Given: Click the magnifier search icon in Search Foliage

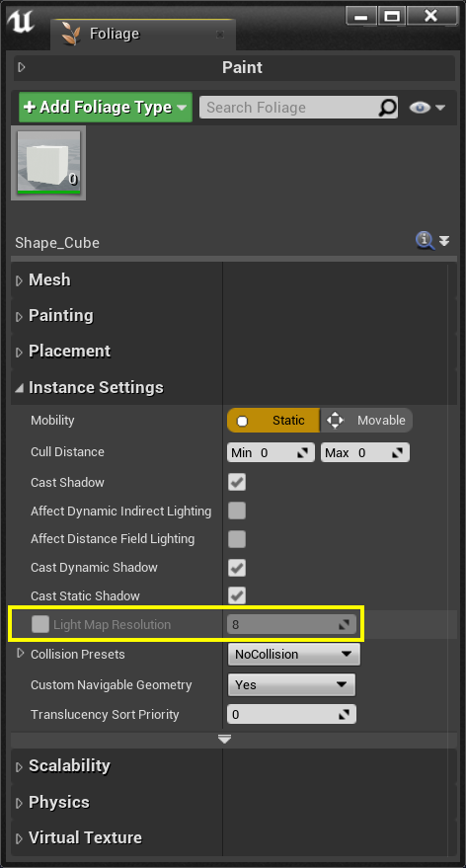Looking at the screenshot, I should [x=387, y=108].
